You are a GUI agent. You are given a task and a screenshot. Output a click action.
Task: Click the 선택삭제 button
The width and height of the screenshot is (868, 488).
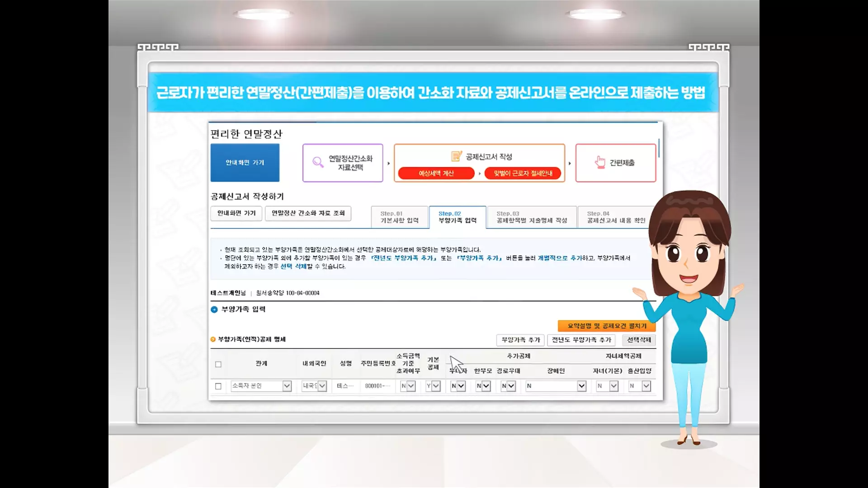639,340
